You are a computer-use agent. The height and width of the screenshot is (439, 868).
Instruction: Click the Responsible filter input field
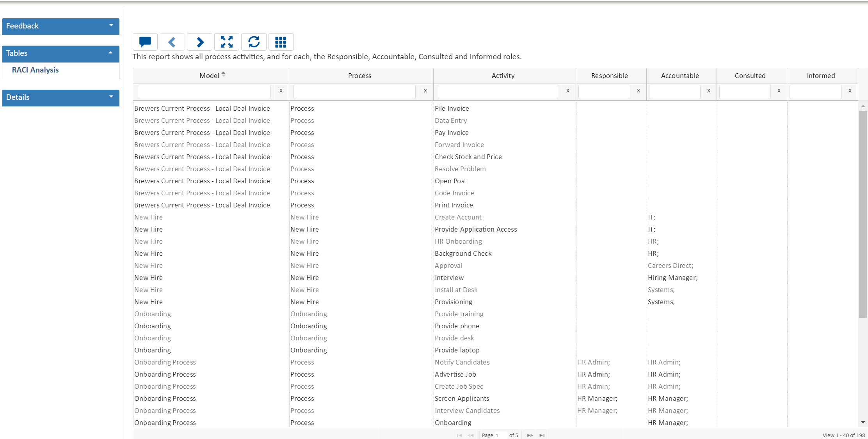coord(604,92)
